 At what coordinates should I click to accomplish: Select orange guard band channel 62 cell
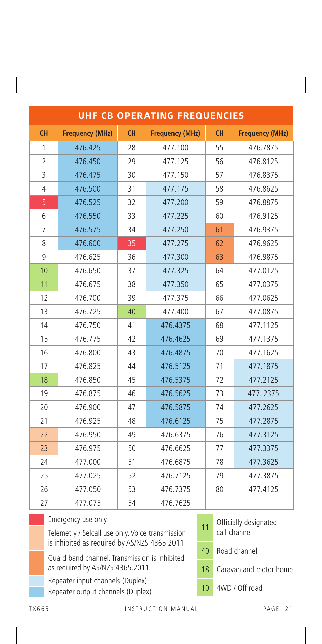coord(219,243)
